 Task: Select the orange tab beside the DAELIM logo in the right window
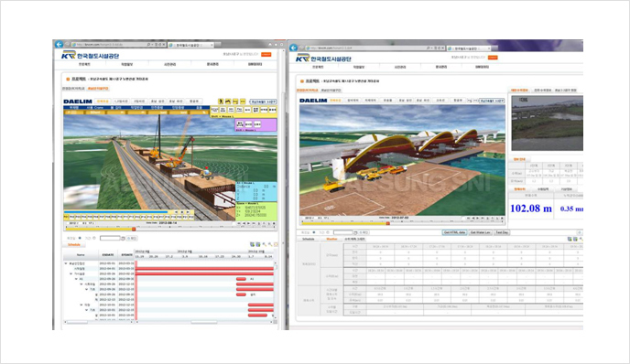335,101
